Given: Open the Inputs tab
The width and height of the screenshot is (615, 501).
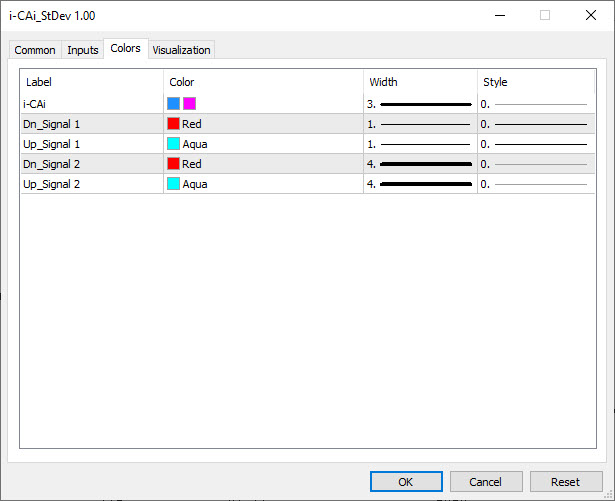Looking at the screenshot, I should pyautogui.click(x=83, y=50).
